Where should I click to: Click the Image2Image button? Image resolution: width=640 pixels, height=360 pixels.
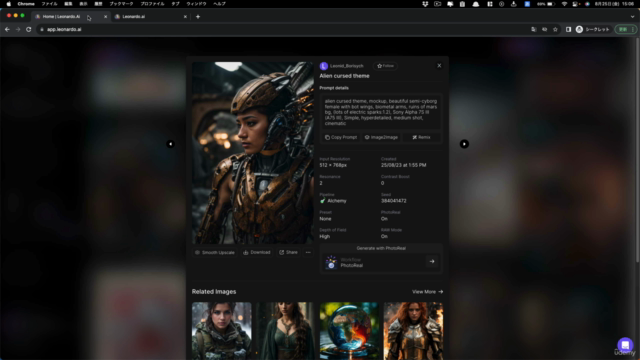tap(381, 138)
